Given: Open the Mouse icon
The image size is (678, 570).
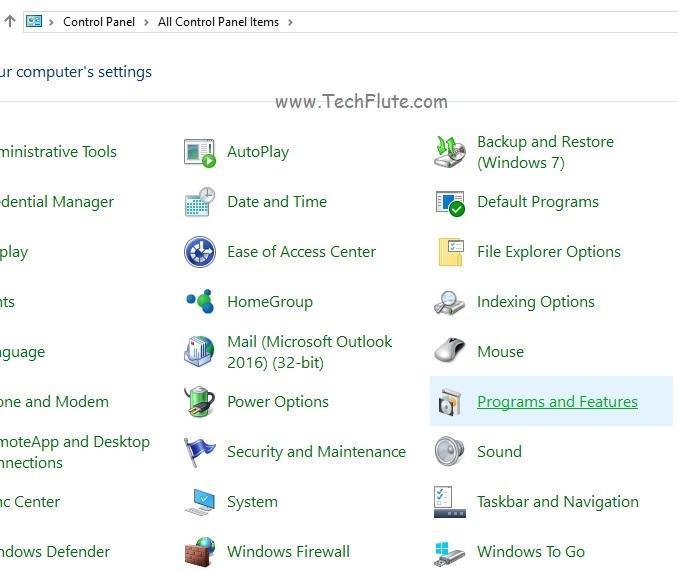Looking at the screenshot, I should point(449,350).
